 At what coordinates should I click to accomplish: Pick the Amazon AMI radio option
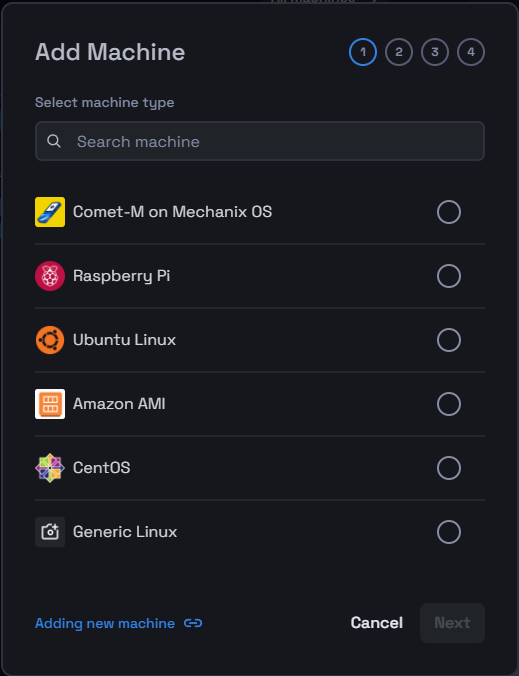pyautogui.click(x=449, y=404)
